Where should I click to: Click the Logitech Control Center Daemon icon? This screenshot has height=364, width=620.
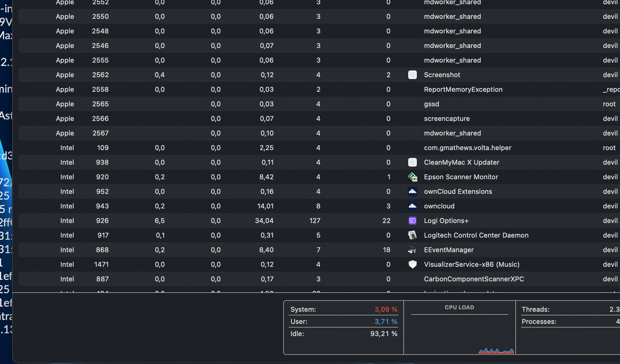tap(412, 235)
